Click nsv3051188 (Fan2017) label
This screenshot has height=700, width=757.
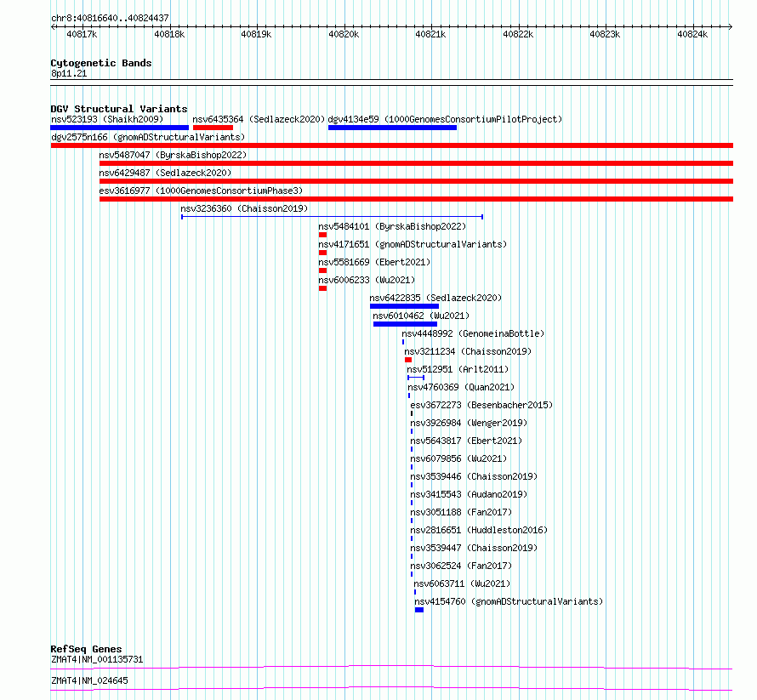(461, 512)
